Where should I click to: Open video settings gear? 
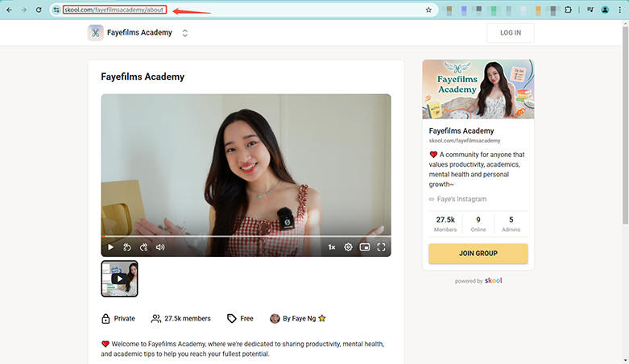(349, 247)
